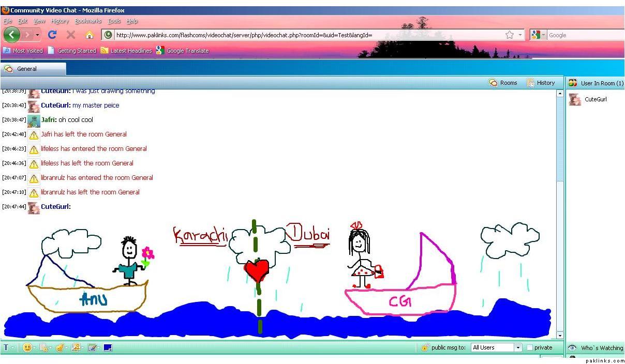625x364 pixels.
Task: Click the User In Room people icon
Action: [x=572, y=83]
